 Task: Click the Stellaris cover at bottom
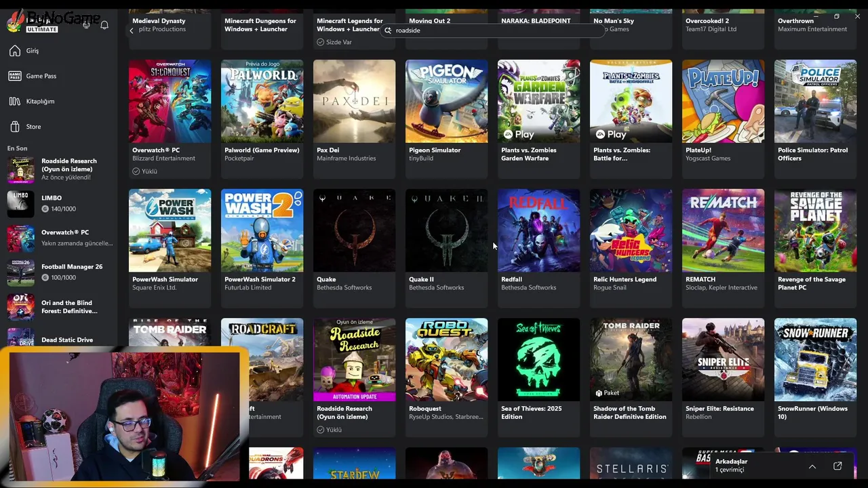click(631, 464)
